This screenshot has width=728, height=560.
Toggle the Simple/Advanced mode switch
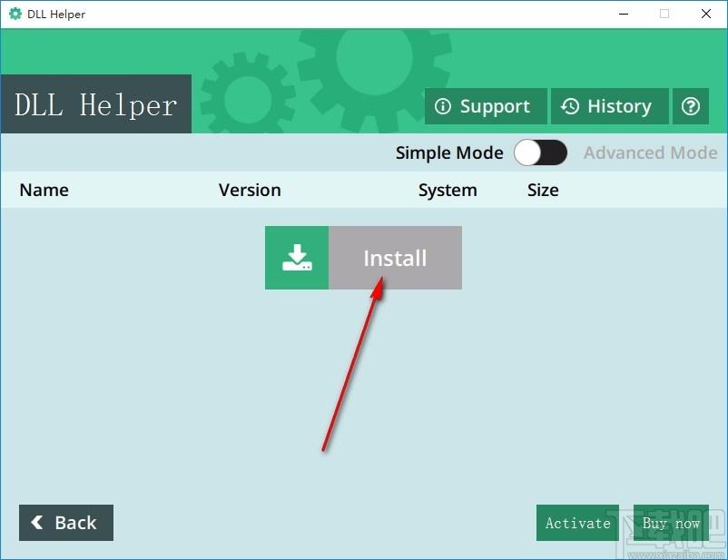coord(540,152)
